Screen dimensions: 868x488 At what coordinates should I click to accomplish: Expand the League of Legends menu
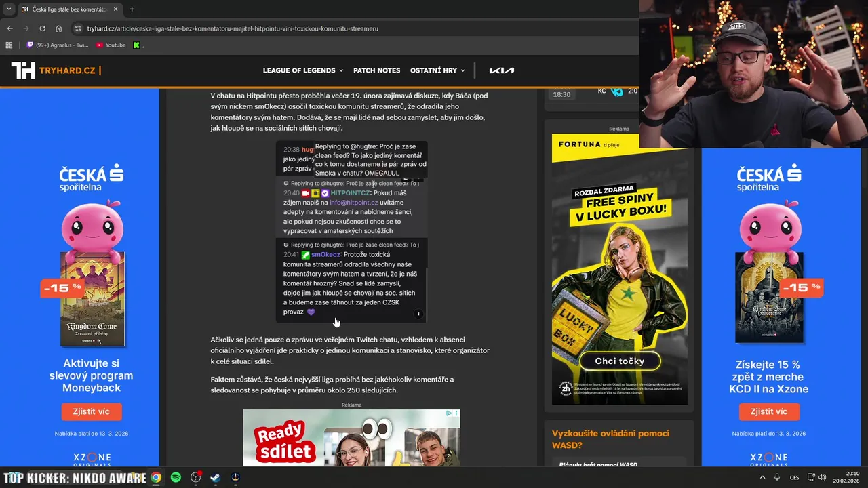click(x=303, y=70)
